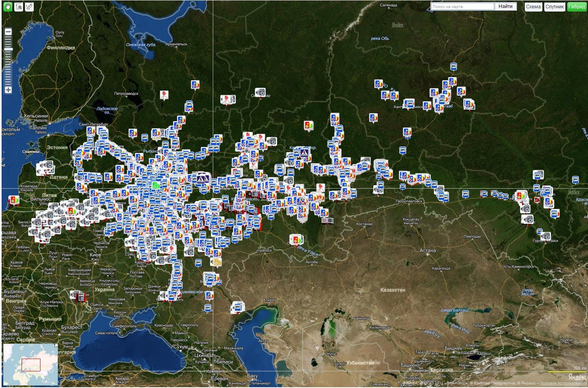Click the pedestrian crossing sign marker
The image size is (588, 388).
click(201, 179)
